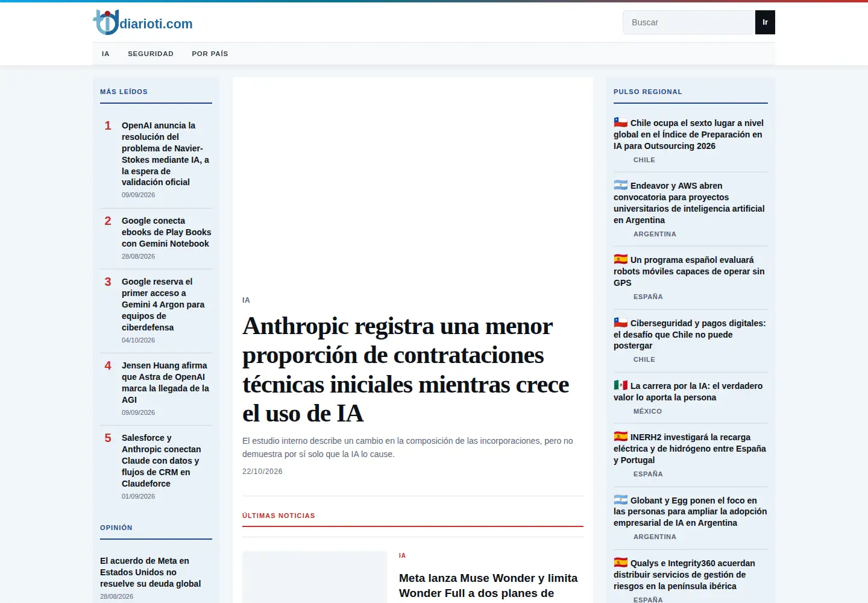Submit search with the Ir button
Viewport: 868px width, 603px height.
tap(765, 22)
